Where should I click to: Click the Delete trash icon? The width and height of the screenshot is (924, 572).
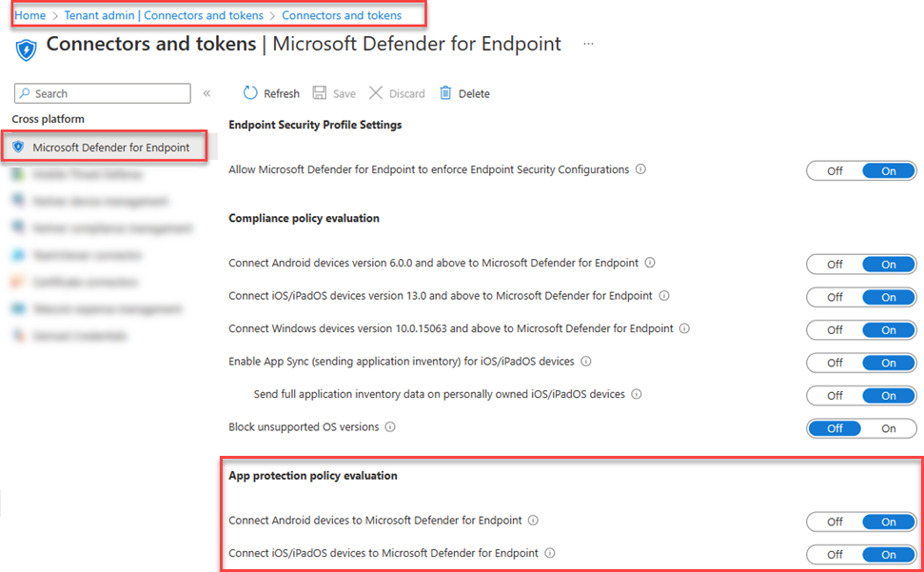pyautogui.click(x=443, y=92)
